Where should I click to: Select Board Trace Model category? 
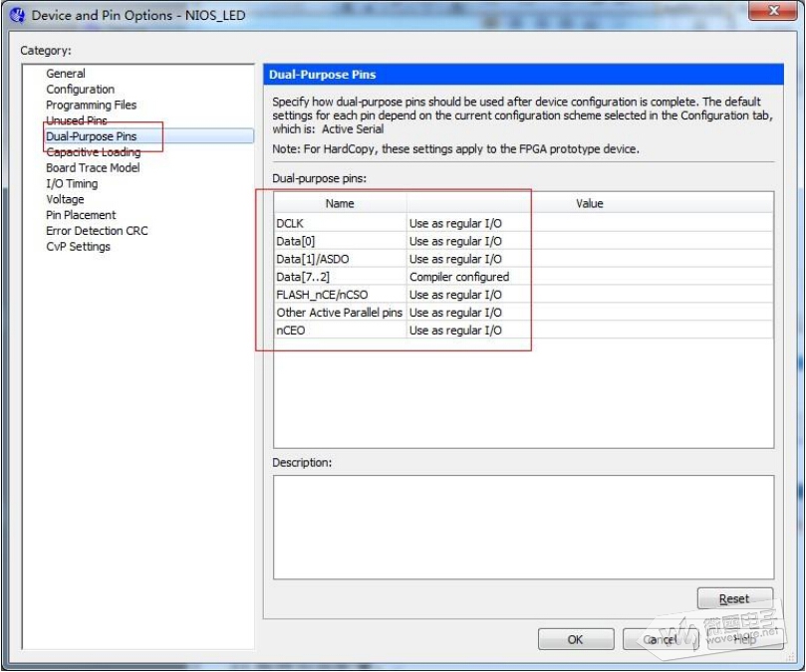pyautogui.click(x=93, y=168)
